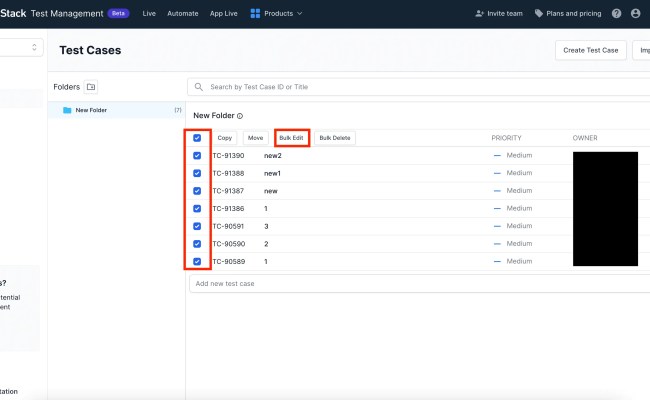Click the Create Test Case button
Screen dimensions: 650x400
[x=591, y=50]
